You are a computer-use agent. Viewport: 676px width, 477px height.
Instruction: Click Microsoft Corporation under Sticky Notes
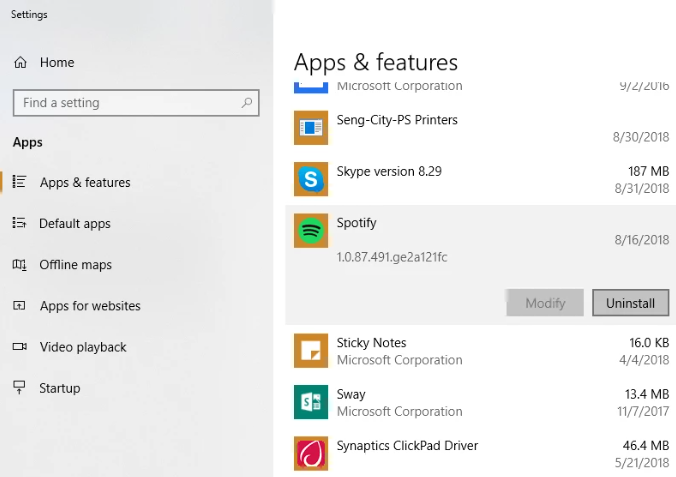click(399, 360)
